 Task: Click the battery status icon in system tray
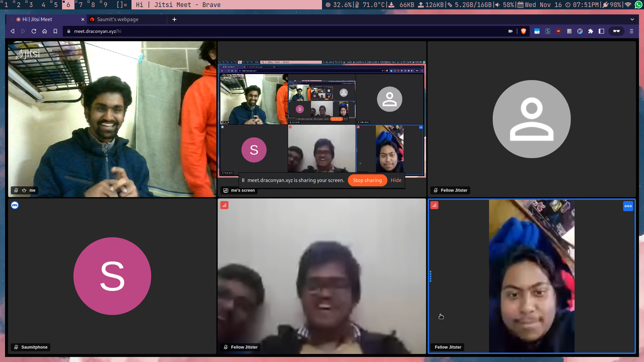608,5
